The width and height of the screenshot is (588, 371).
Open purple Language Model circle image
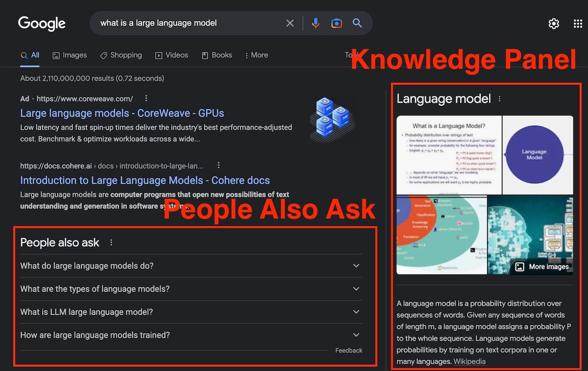538,155
